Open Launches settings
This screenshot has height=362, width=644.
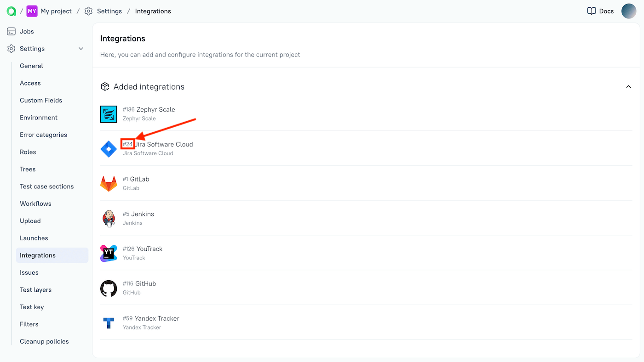[x=34, y=238]
